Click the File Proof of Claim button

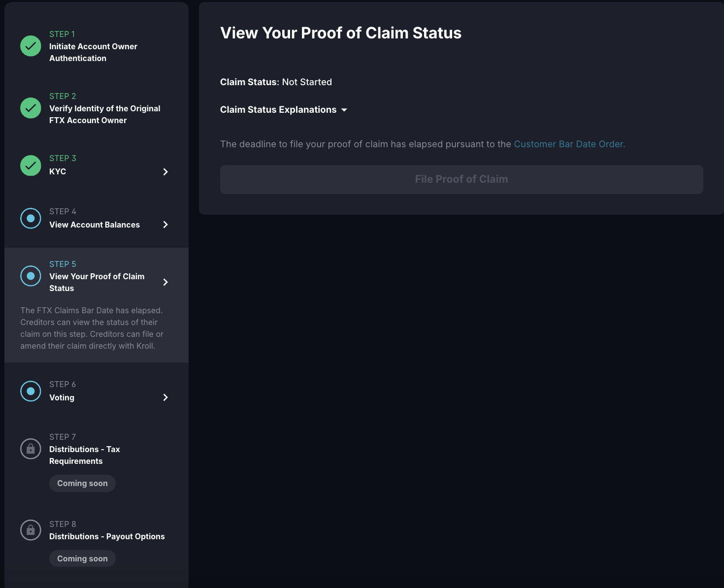tap(461, 179)
